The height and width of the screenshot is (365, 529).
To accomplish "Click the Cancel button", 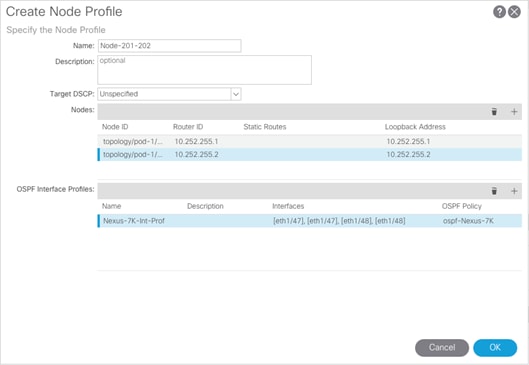I will point(442,347).
